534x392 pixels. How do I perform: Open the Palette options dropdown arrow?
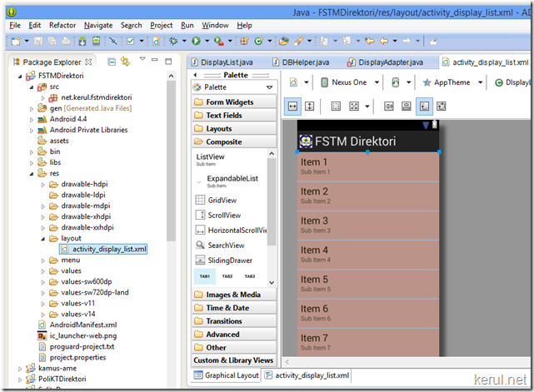coord(270,87)
